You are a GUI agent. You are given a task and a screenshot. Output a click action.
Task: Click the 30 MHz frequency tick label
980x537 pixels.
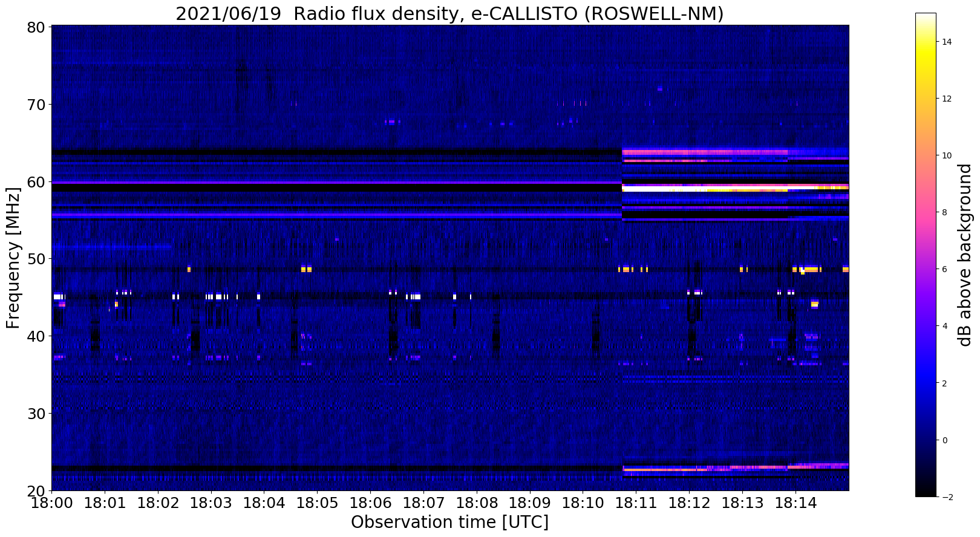point(38,413)
